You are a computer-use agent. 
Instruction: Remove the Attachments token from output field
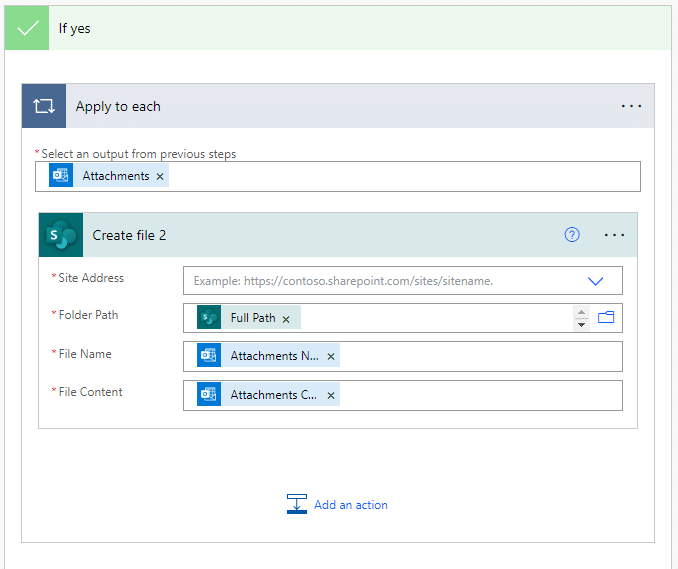point(160,177)
